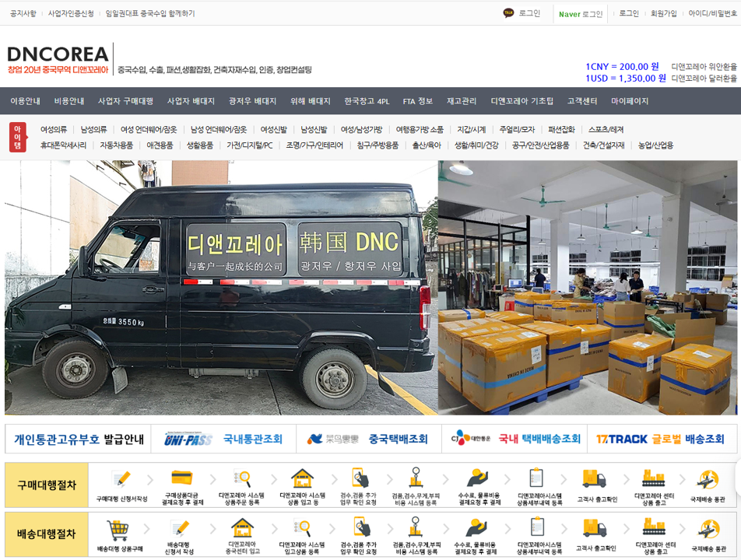Open the 이용안내 menu

click(x=26, y=101)
